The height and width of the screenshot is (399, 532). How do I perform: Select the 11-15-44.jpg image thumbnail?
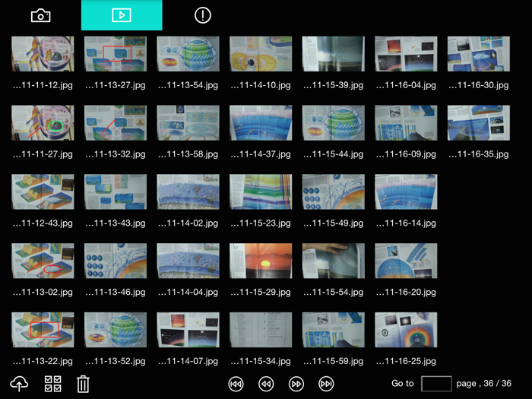tap(334, 123)
